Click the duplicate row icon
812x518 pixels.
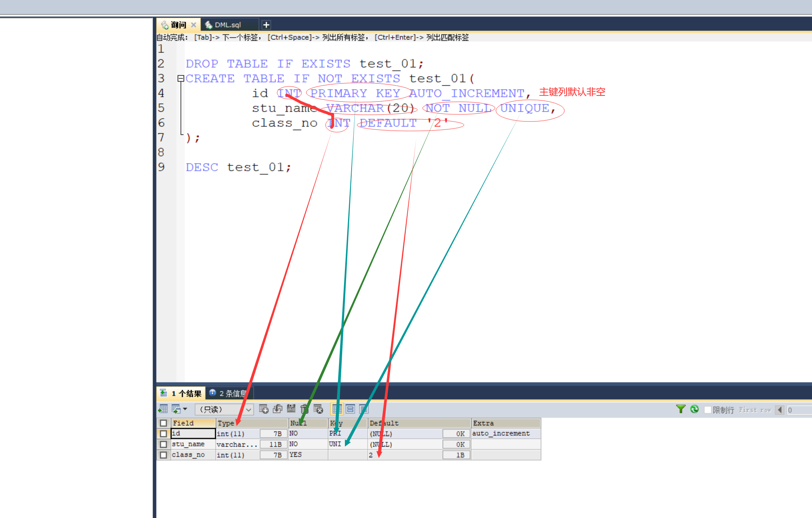point(277,409)
